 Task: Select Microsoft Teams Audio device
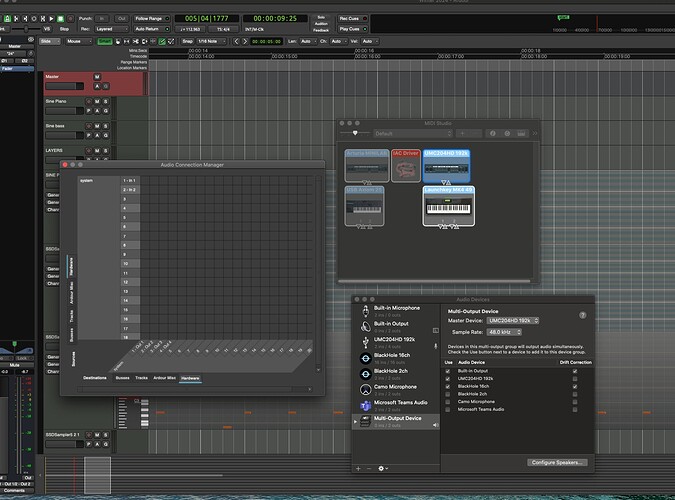401,405
